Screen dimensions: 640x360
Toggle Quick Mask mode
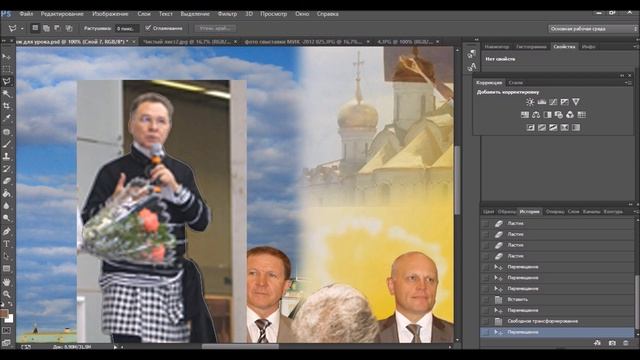coord(7,330)
